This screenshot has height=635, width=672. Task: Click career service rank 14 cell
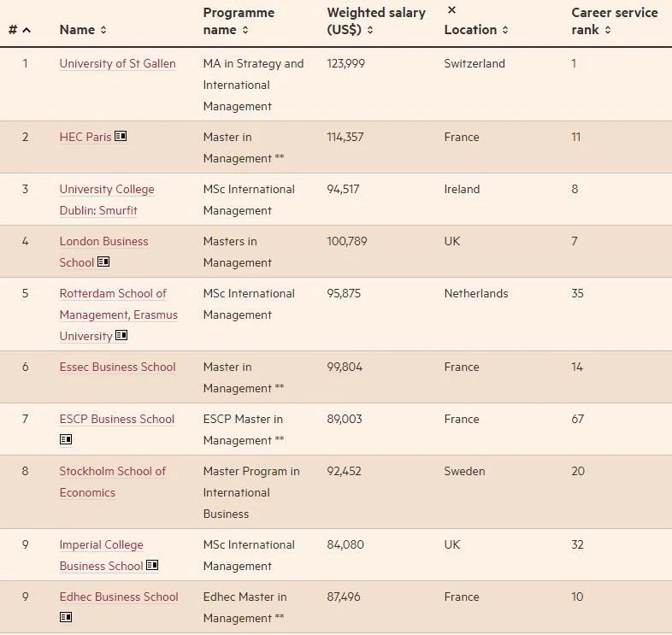pyautogui.click(x=577, y=367)
